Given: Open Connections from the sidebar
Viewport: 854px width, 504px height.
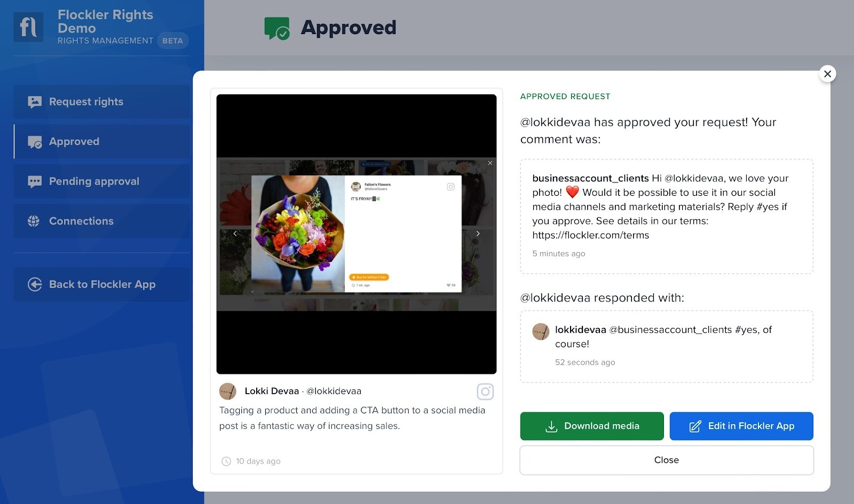Looking at the screenshot, I should pyautogui.click(x=102, y=221).
